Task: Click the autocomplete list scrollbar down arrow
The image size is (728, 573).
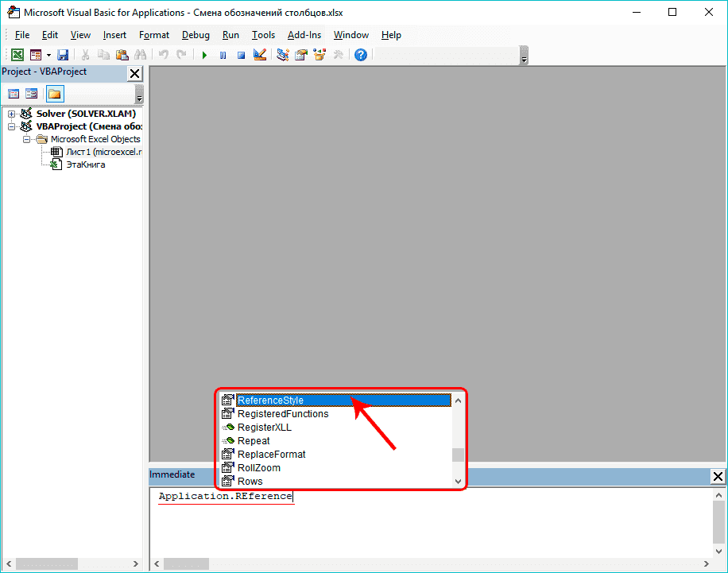Action: point(458,482)
